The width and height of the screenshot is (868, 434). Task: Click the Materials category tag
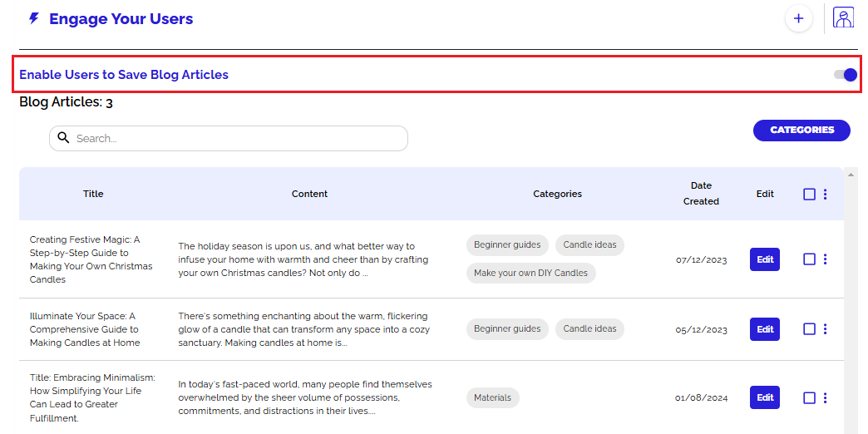tap(492, 397)
